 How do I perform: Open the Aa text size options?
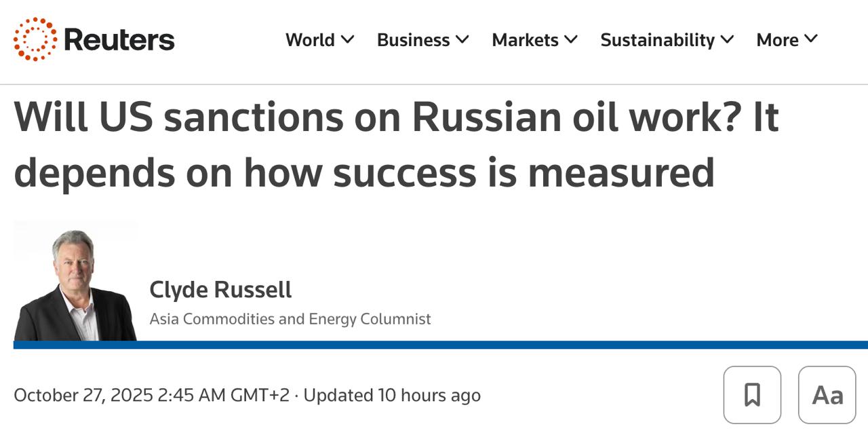pos(827,395)
